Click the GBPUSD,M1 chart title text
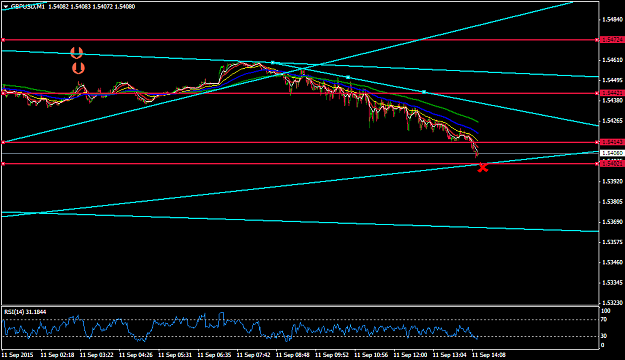 (28, 7)
